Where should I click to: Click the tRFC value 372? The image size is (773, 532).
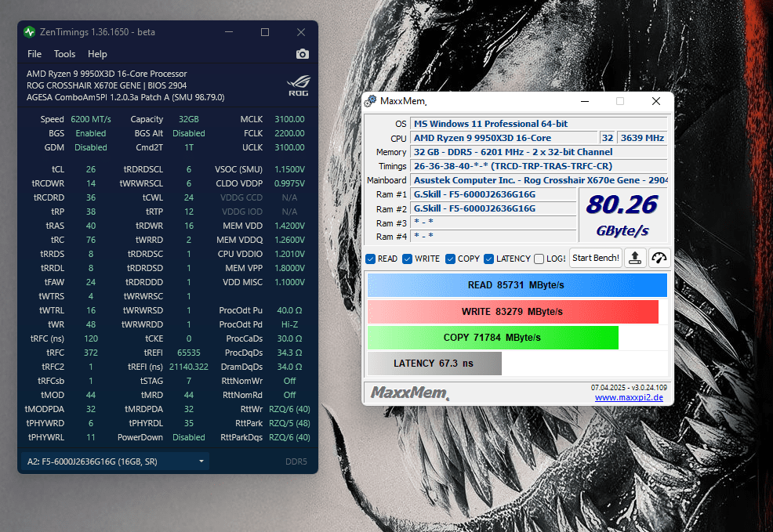coord(91,353)
